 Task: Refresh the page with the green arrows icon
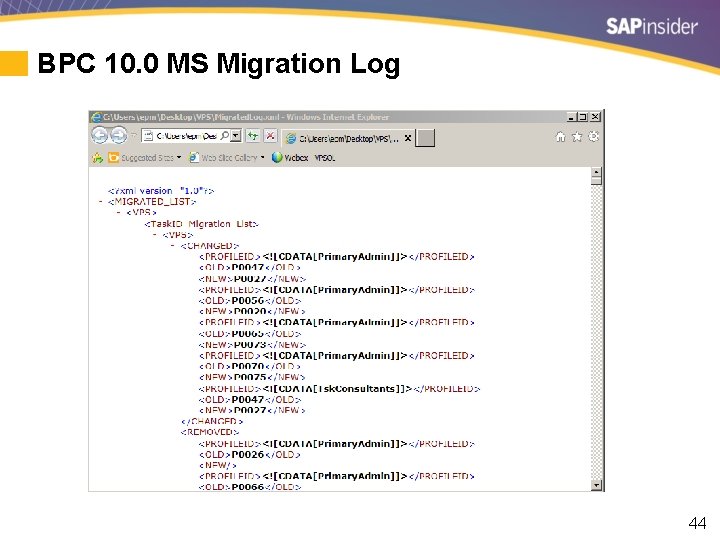pyautogui.click(x=253, y=135)
